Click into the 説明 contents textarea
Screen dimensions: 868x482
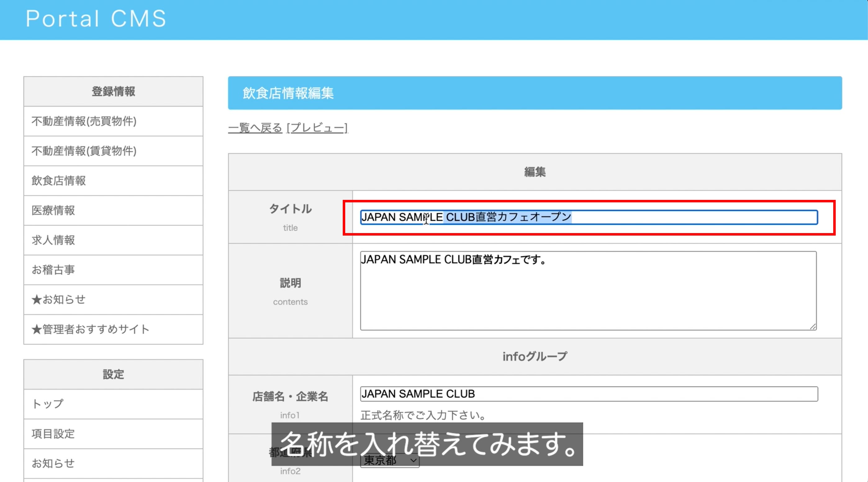(588, 291)
